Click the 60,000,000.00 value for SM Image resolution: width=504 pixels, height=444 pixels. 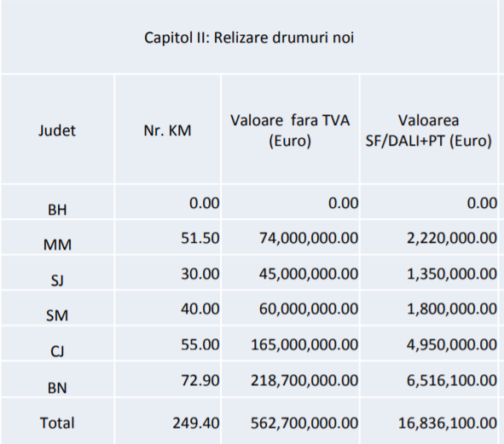(x=309, y=308)
